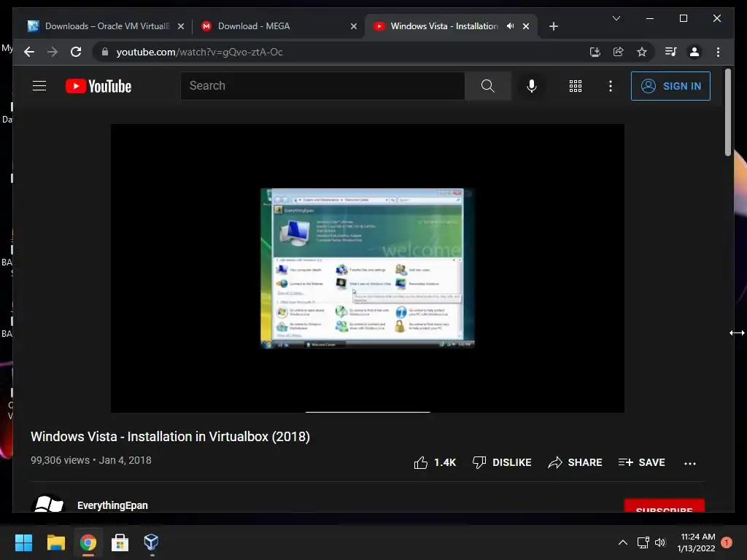Show hidden system tray icons
The width and height of the screenshot is (747, 560).
click(x=622, y=542)
